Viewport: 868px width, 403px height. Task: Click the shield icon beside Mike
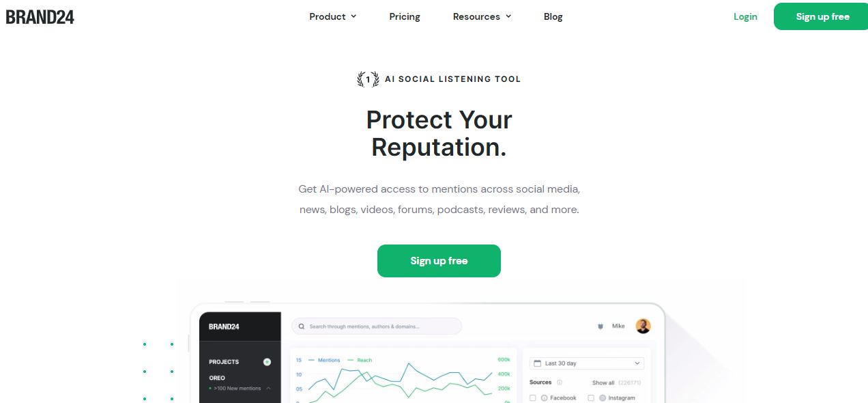click(601, 326)
